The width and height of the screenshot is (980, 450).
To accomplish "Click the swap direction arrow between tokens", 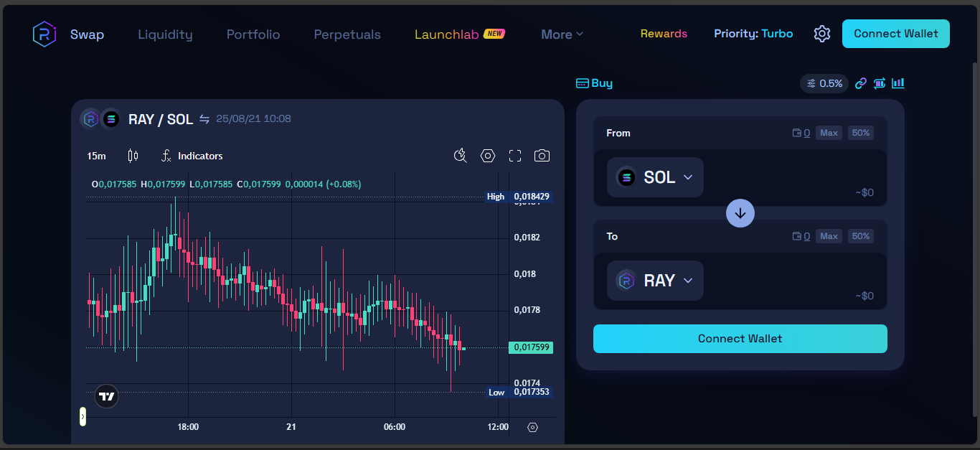I will (x=740, y=213).
